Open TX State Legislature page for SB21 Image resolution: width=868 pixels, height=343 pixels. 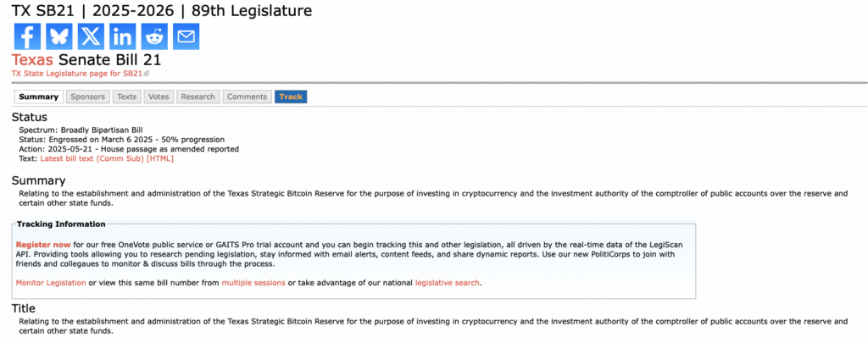[x=81, y=73]
